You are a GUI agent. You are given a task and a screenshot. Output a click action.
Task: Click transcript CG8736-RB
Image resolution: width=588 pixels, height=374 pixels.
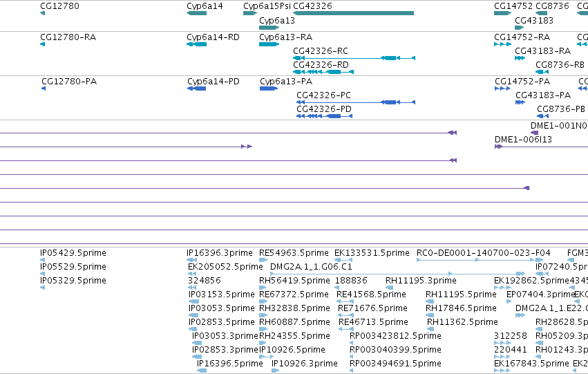pyautogui.click(x=560, y=65)
